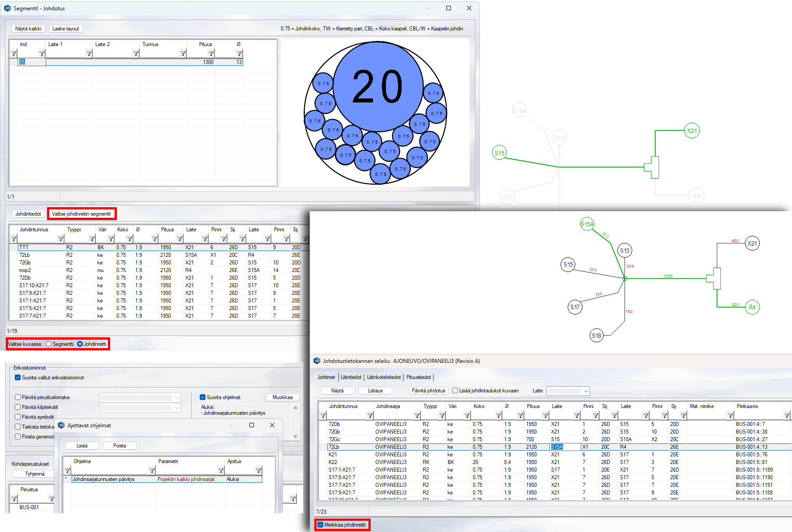Click the filter icon for the Tunnus column
The height and width of the screenshot is (532, 792).
pyautogui.click(x=183, y=54)
